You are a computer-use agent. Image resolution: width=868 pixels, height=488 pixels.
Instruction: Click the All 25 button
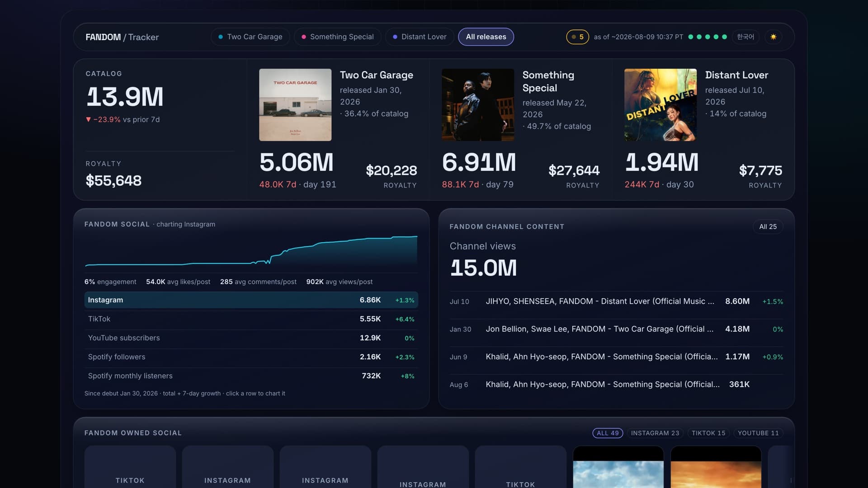pyautogui.click(x=768, y=226)
